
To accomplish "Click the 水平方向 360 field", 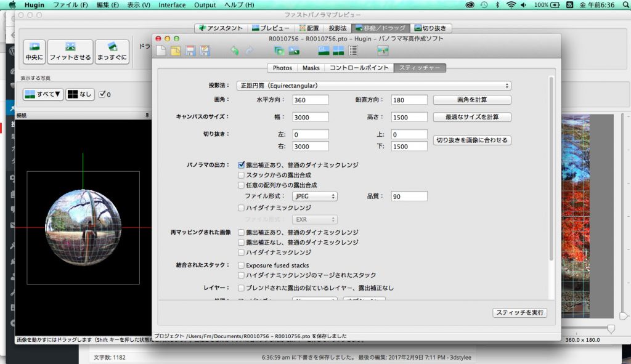I will [x=311, y=100].
